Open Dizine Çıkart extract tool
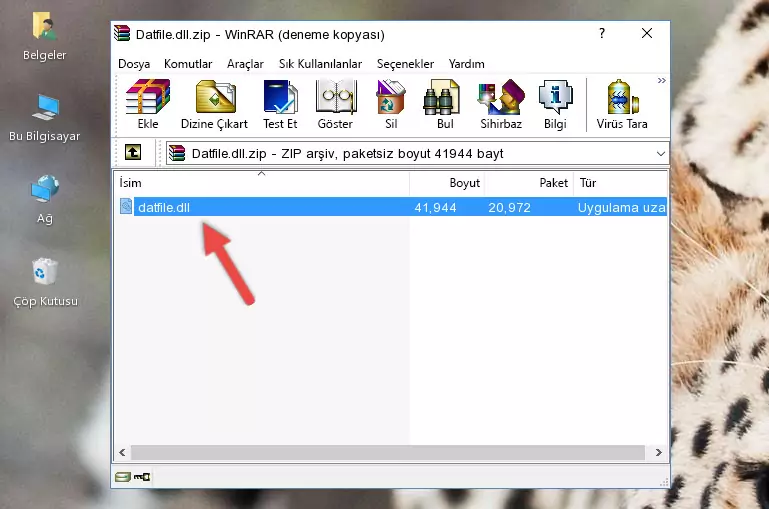 (x=215, y=104)
